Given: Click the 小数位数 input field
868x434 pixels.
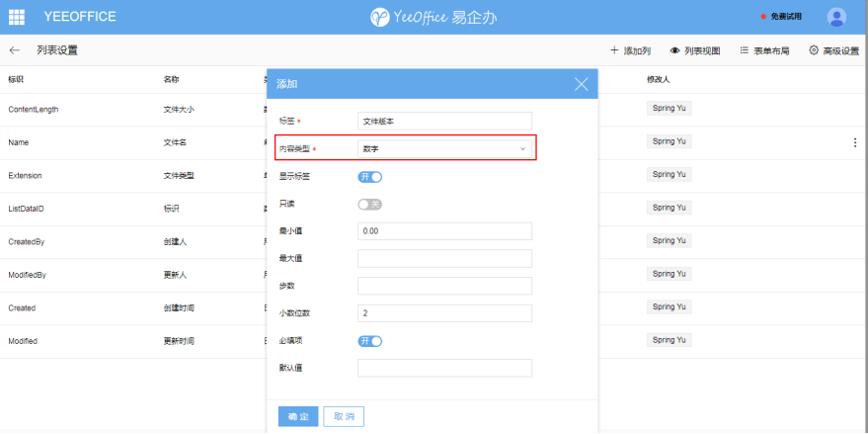Looking at the screenshot, I should click(444, 313).
